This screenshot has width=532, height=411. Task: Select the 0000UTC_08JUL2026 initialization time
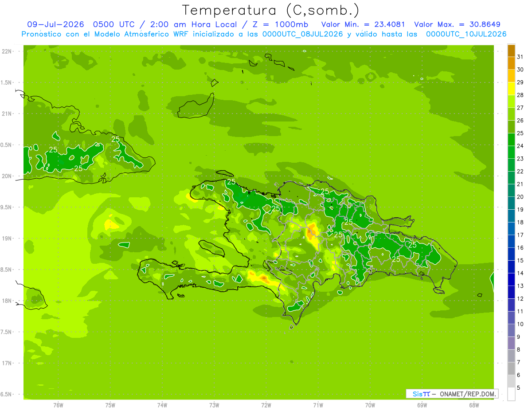click(303, 34)
